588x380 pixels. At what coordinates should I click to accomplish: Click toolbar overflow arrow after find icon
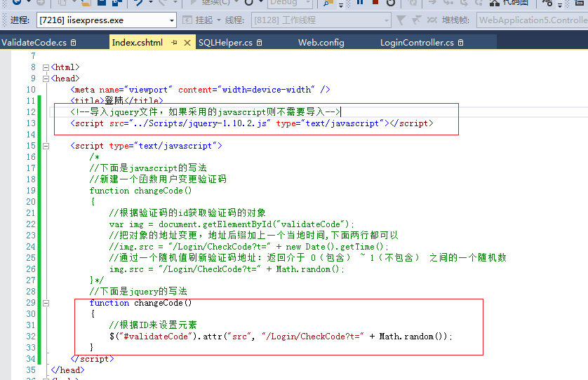click(341, 4)
